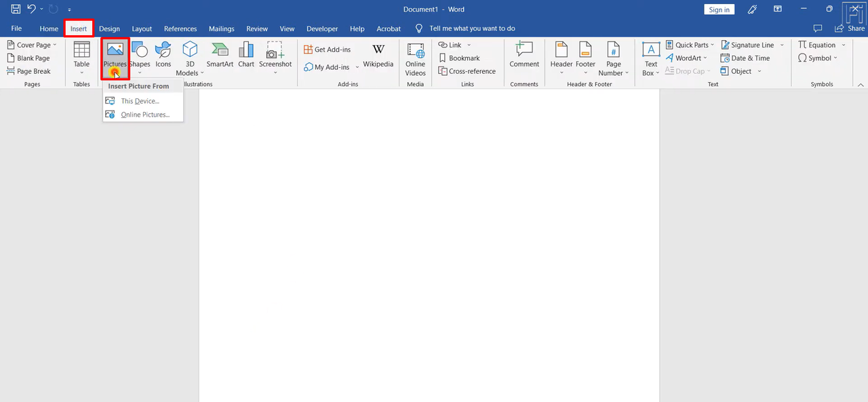
Task: Collapse the ribbon with the chevron
Action: tap(861, 84)
